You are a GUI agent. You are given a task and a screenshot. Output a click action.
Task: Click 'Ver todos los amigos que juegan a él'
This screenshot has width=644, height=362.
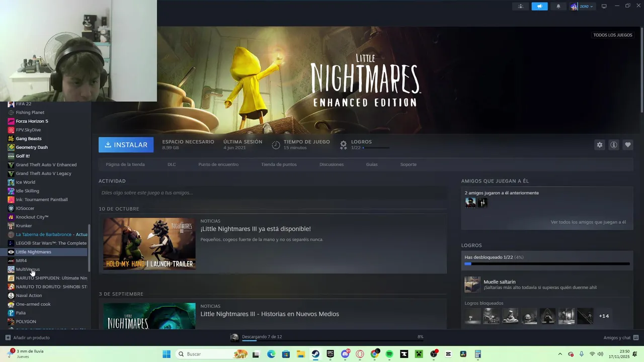[588, 222]
